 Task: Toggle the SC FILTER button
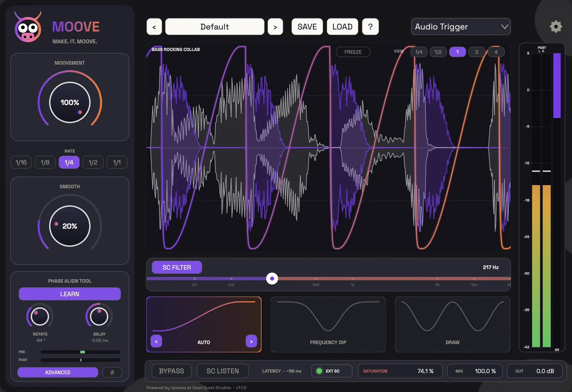pyautogui.click(x=177, y=268)
